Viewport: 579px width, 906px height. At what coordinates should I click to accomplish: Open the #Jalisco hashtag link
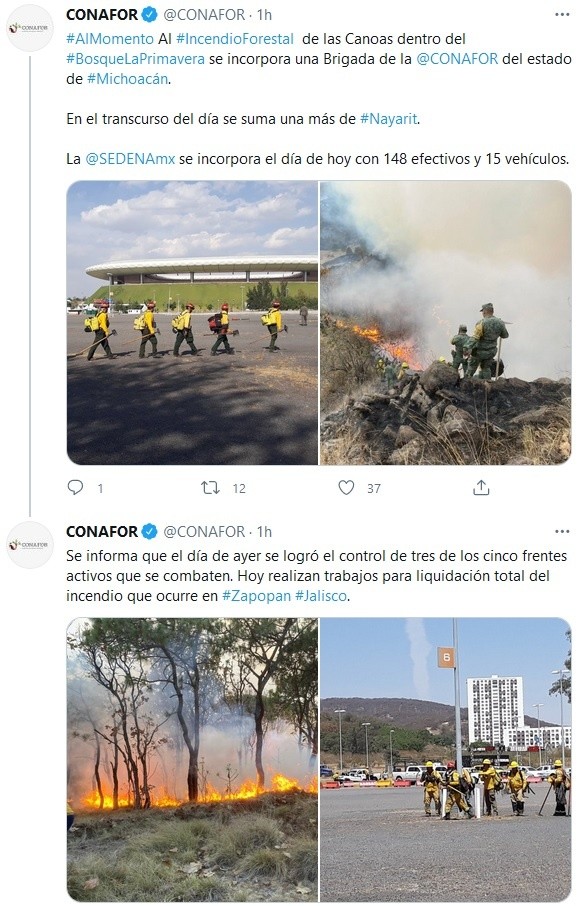pyautogui.click(x=321, y=596)
